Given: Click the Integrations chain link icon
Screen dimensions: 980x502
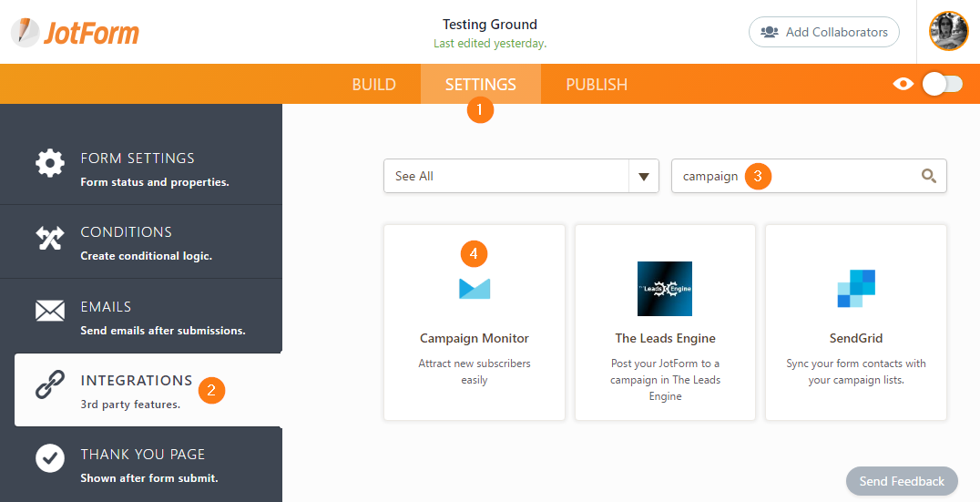Looking at the screenshot, I should (50, 386).
